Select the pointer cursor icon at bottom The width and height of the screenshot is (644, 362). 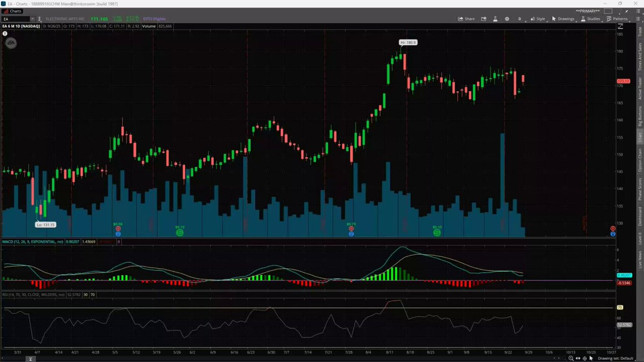click(591, 358)
